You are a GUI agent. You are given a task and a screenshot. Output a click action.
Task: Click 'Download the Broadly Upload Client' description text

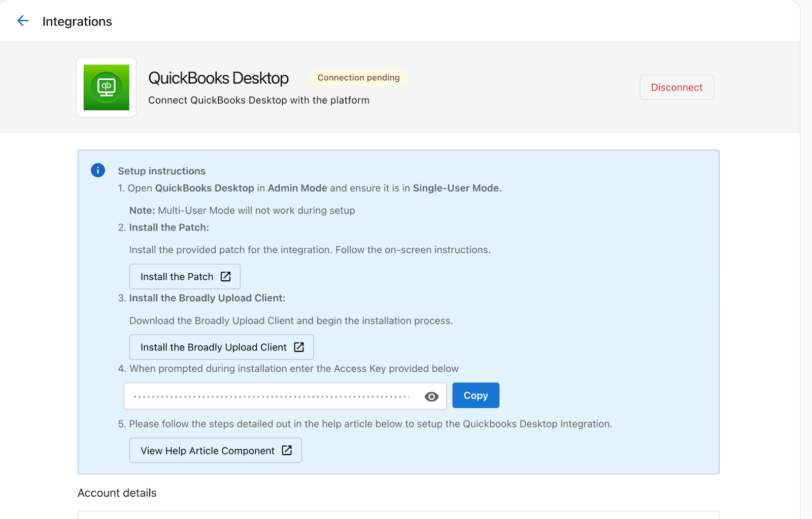point(291,321)
